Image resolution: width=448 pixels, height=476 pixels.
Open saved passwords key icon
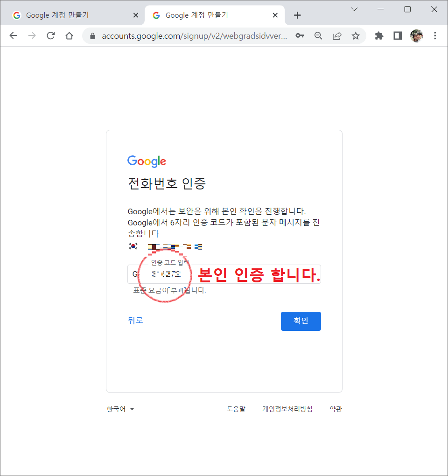300,36
